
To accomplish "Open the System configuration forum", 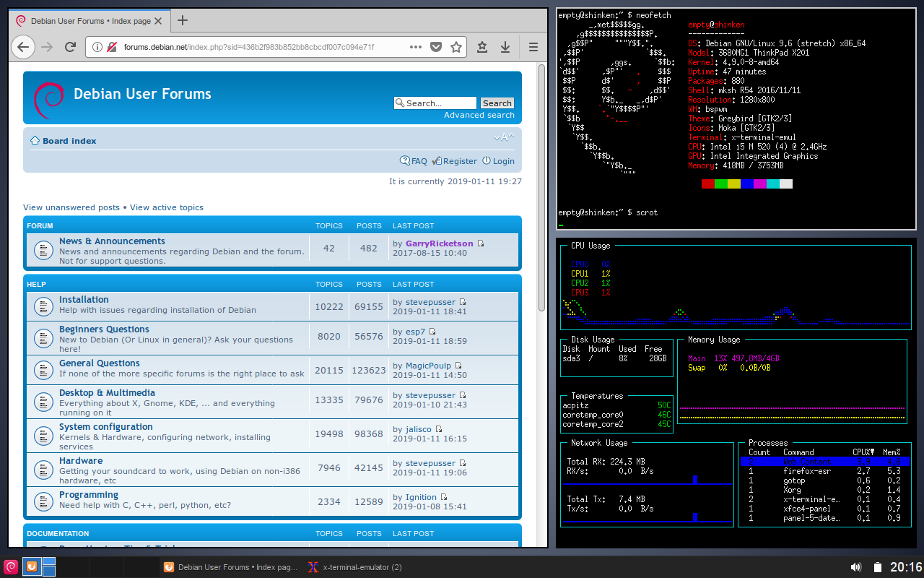I will (106, 427).
